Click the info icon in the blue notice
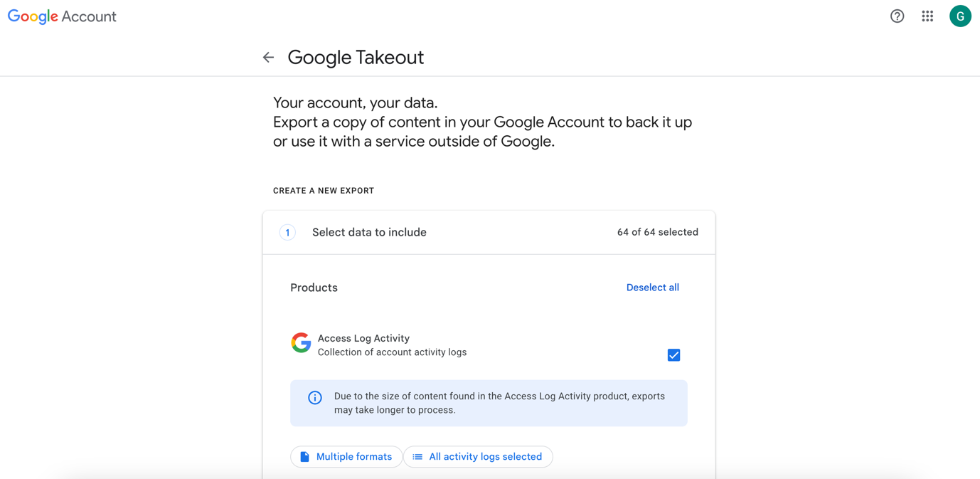Viewport: 980px width, 479px height. coord(315,398)
